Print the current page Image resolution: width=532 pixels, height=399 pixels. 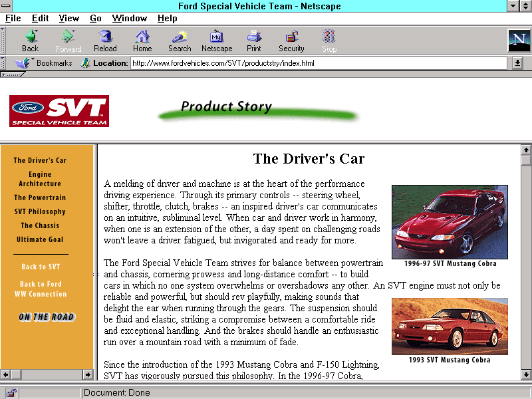254,41
